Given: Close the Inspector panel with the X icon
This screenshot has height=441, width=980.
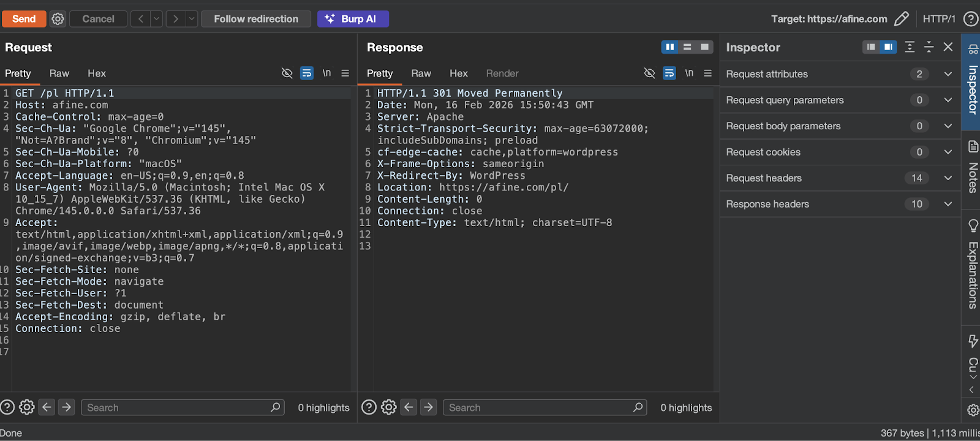Looking at the screenshot, I should point(948,47).
